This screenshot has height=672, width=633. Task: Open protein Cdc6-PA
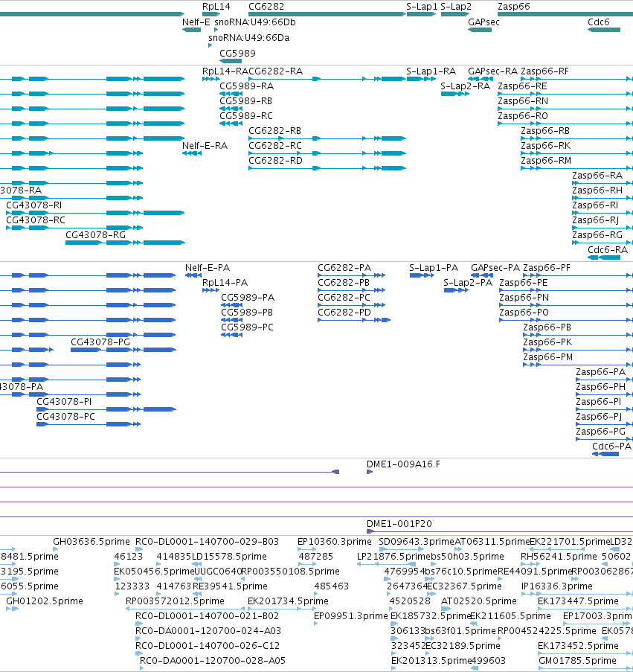pos(612,447)
